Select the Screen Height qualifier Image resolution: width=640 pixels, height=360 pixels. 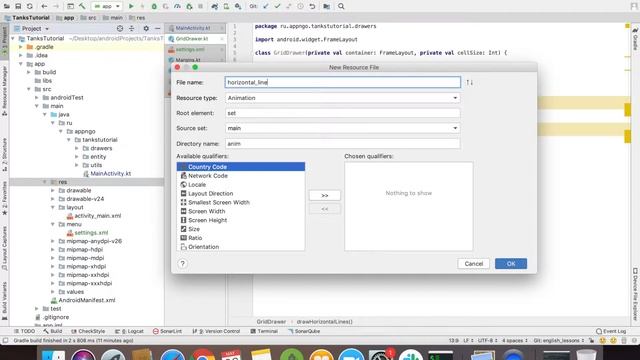pos(241,220)
